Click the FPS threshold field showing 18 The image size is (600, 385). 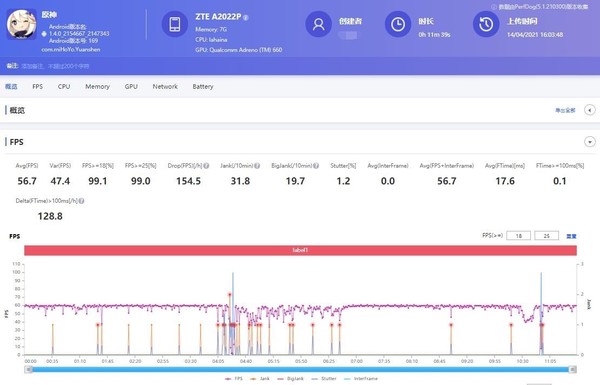pos(518,236)
